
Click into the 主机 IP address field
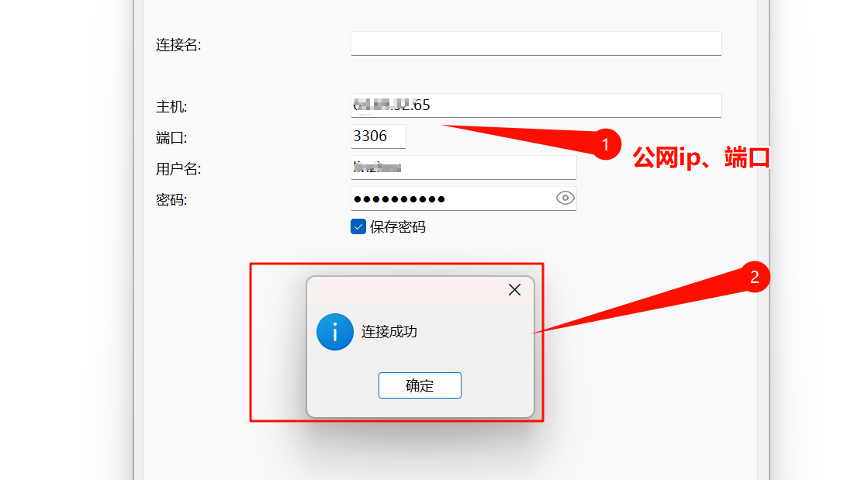pos(536,105)
